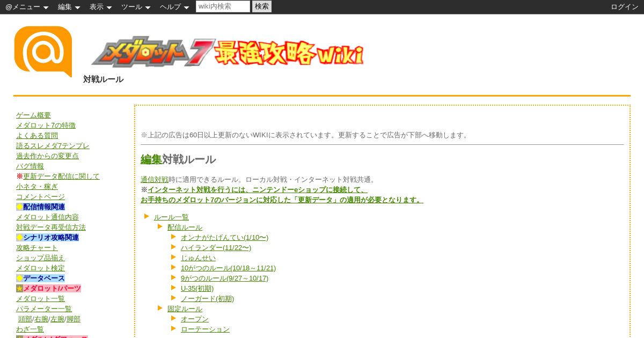
Task: Click the red ※ mark beside 更新データ配信
Action: (19, 177)
